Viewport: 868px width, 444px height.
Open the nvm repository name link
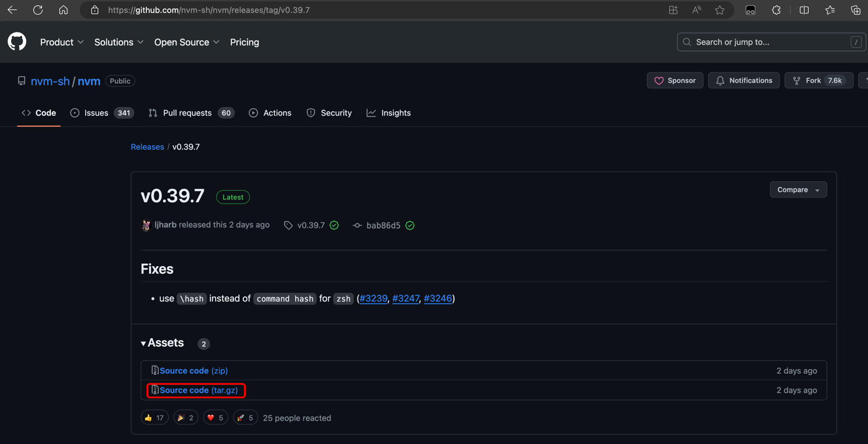(89, 81)
